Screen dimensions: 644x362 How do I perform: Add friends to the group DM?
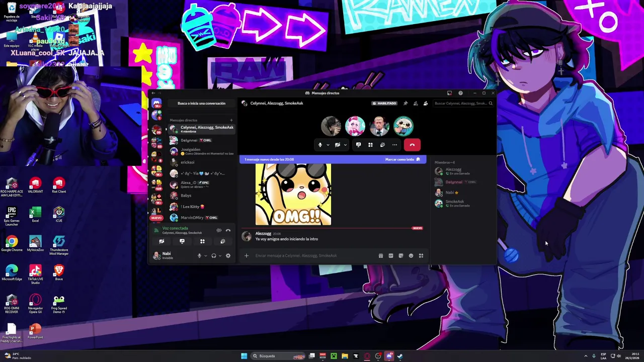click(416, 103)
